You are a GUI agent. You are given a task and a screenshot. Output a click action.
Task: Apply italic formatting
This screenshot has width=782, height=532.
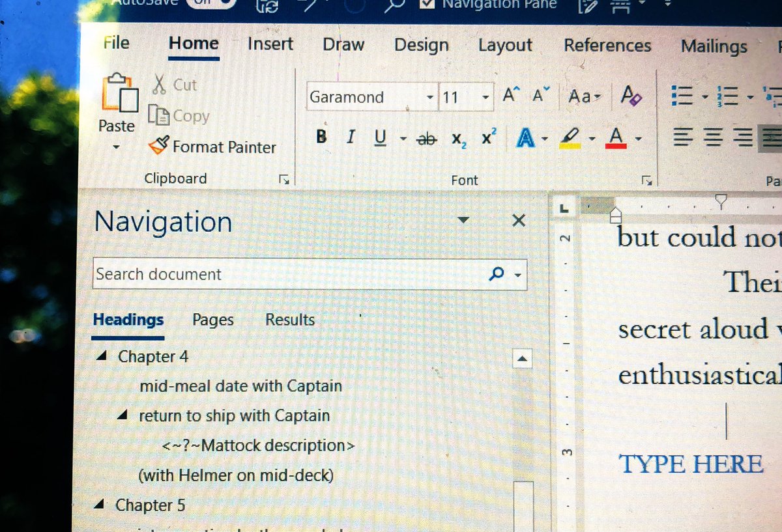[351, 137]
